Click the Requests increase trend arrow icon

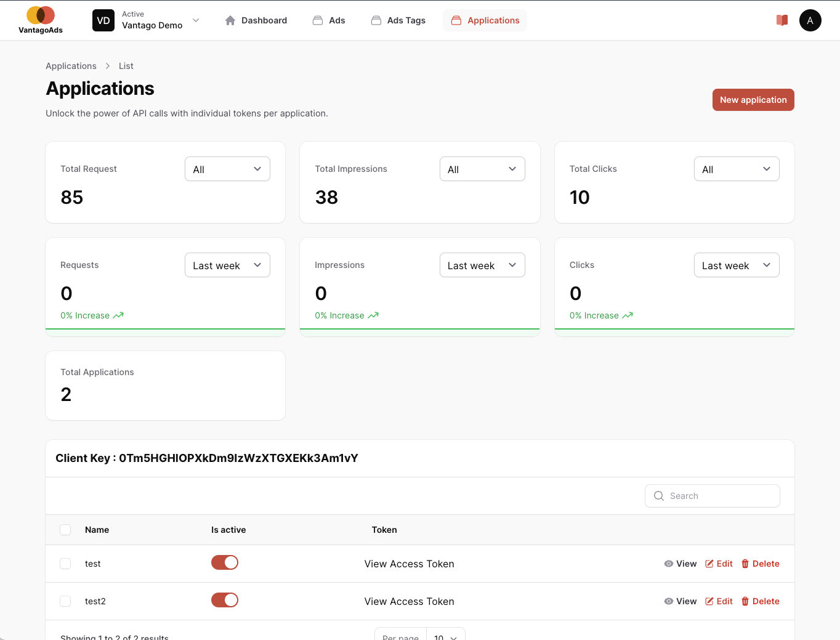(118, 315)
